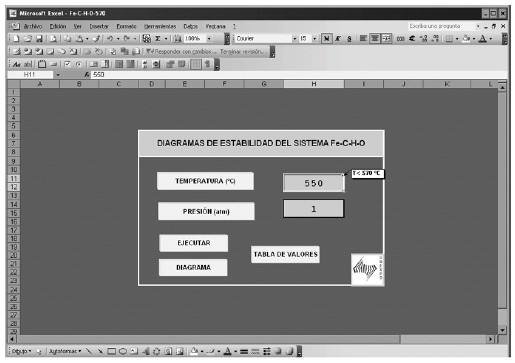This screenshot has width=515, height=363.
Task: Click the AutoSum sigma icon
Action: click(158, 39)
